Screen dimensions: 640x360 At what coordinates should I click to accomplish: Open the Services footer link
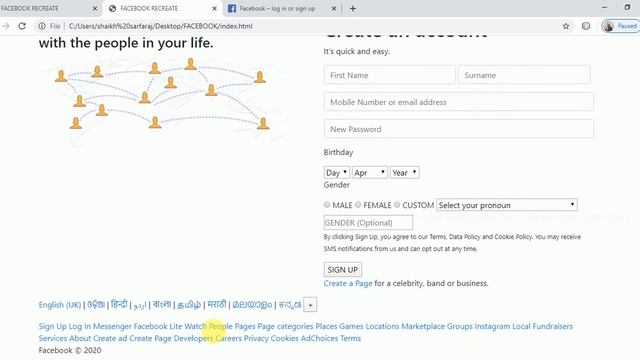(x=53, y=338)
